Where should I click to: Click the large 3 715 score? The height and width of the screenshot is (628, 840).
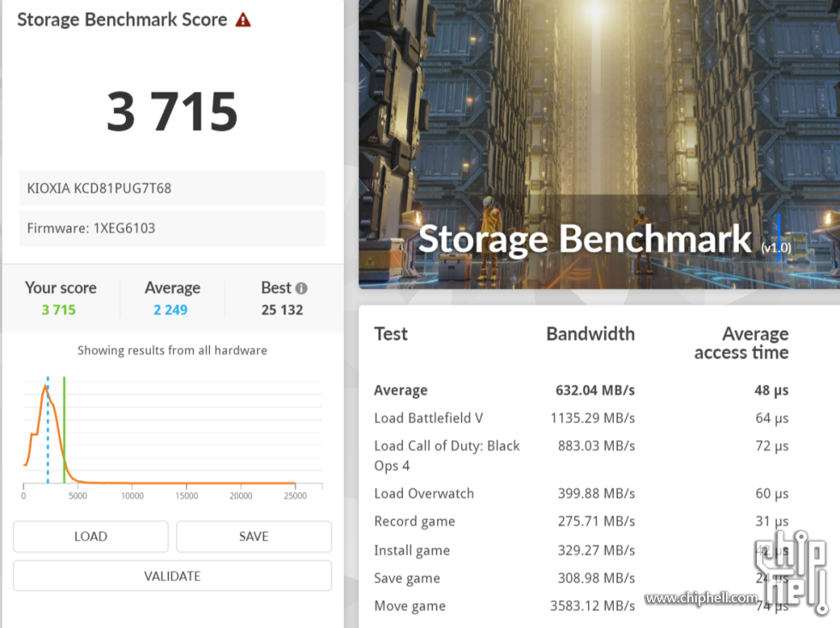coord(172,111)
